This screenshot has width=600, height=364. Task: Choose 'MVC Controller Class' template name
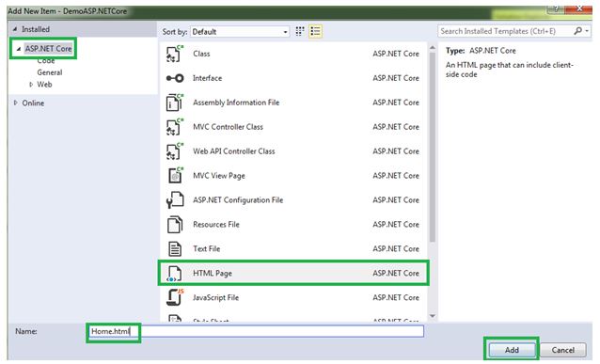(228, 127)
